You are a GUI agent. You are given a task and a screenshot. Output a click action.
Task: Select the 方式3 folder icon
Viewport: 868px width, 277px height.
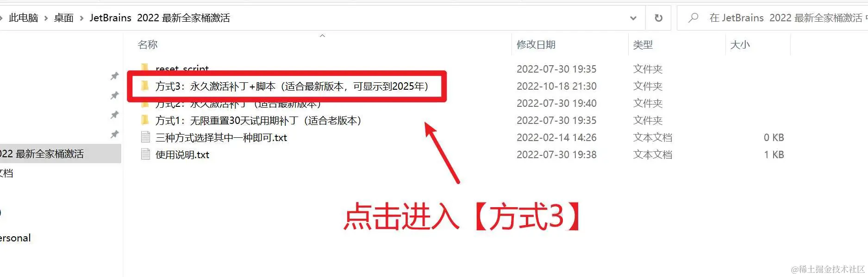pyautogui.click(x=145, y=86)
